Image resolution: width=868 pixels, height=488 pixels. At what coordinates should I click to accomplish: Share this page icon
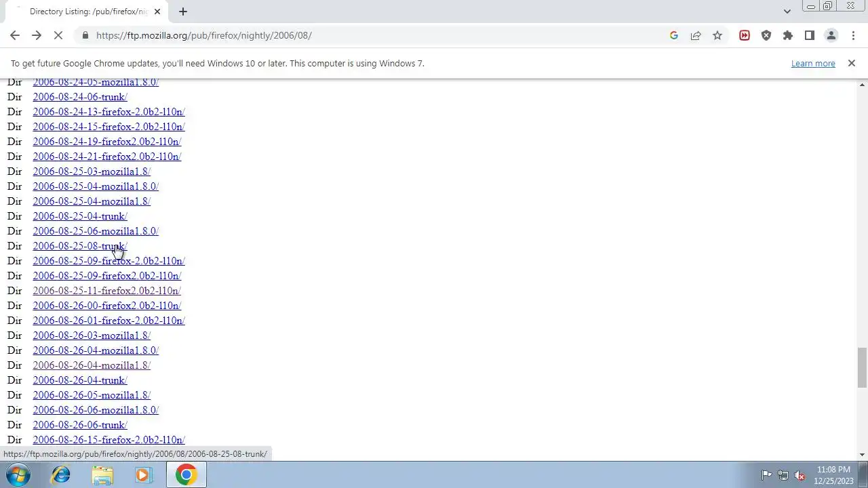click(696, 35)
